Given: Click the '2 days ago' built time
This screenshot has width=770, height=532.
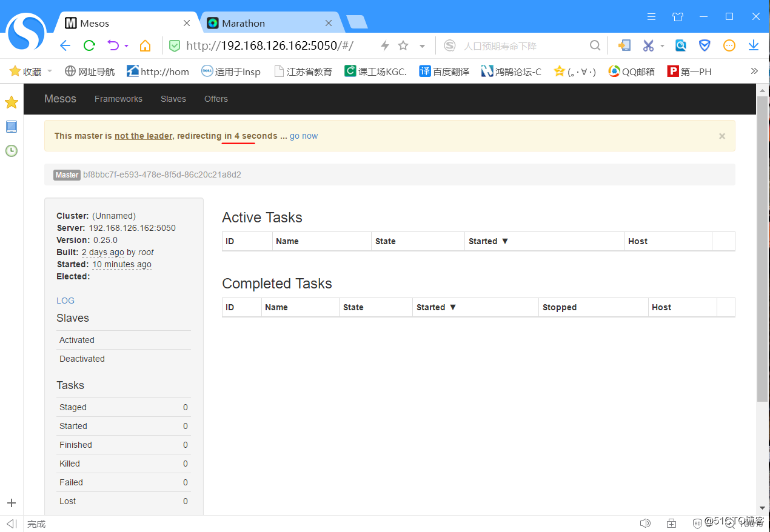Looking at the screenshot, I should click(103, 252).
